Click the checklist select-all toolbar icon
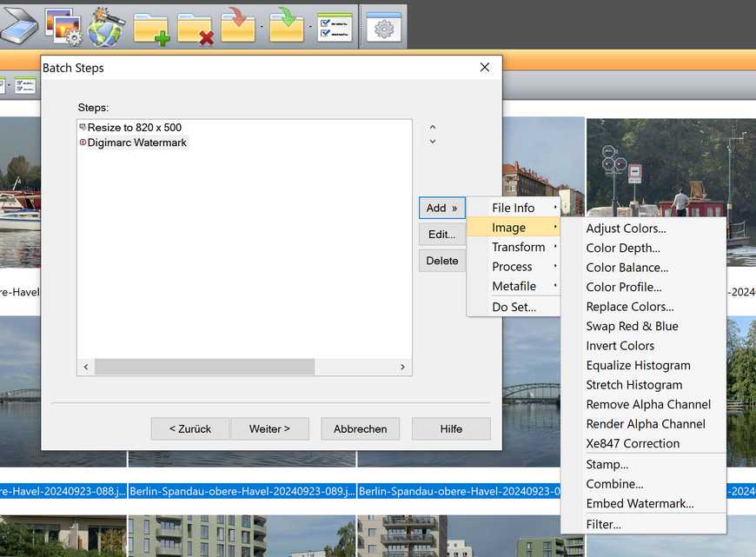756x557 pixels. 335,27
